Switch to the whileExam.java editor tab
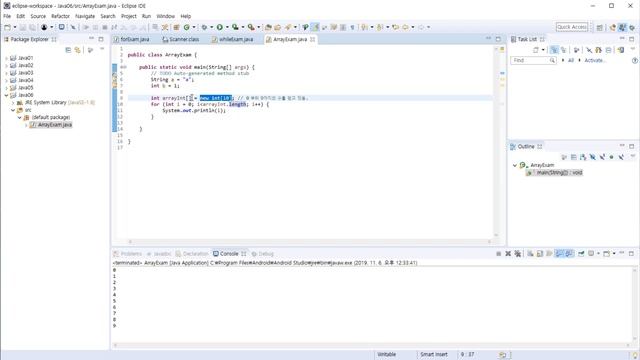Image resolution: width=640 pixels, height=360 pixels. [x=233, y=40]
